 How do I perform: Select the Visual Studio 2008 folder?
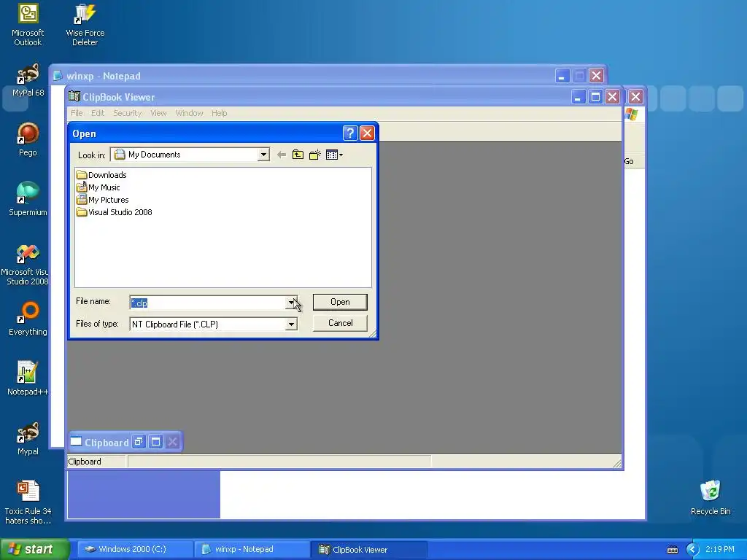coord(115,212)
